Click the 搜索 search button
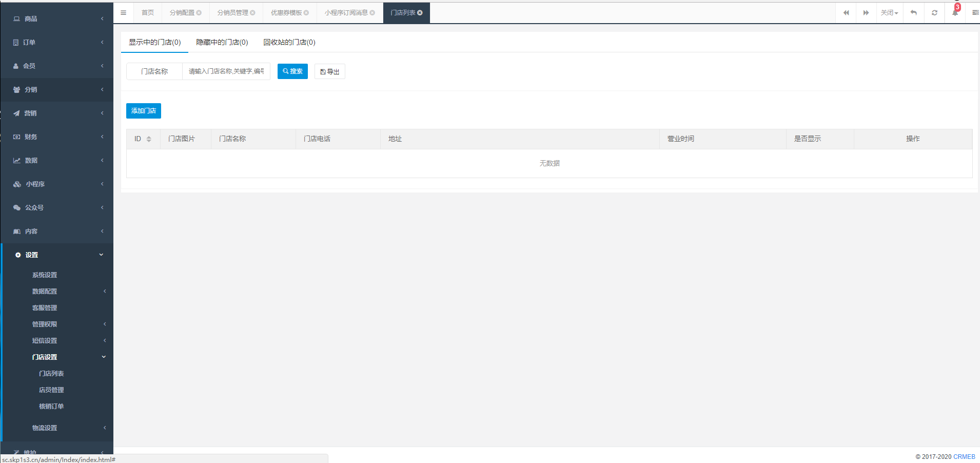This screenshot has height=463, width=980. [292, 71]
